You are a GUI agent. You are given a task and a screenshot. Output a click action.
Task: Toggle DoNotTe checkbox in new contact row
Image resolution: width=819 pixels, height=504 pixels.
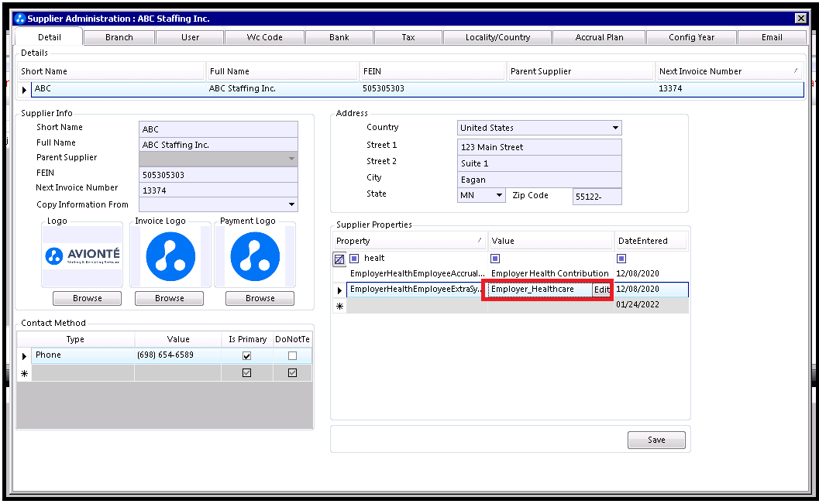tap(293, 372)
